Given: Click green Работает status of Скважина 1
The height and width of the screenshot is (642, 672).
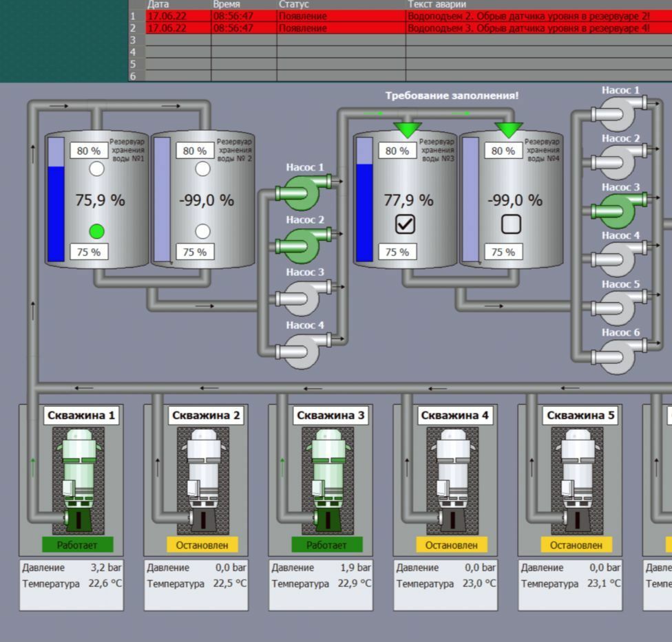Looking at the screenshot, I should point(78,545).
